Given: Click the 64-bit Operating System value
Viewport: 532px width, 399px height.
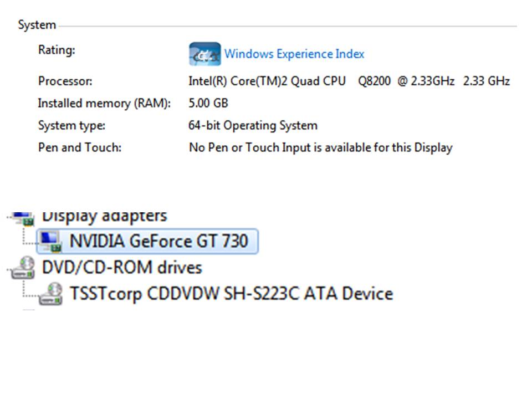Looking at the screenshot, I should [x=253, y=125].
